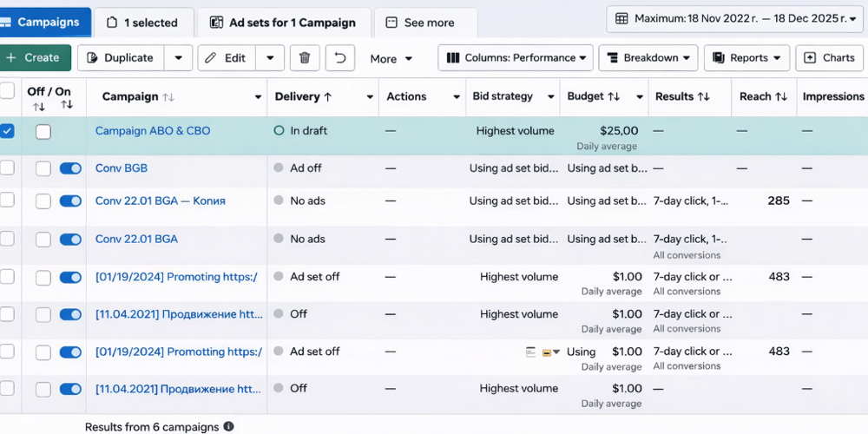The image size is (868, 434).
Task: Open the Campaign column header dropdown arrow
Action: tap(258, 97)
